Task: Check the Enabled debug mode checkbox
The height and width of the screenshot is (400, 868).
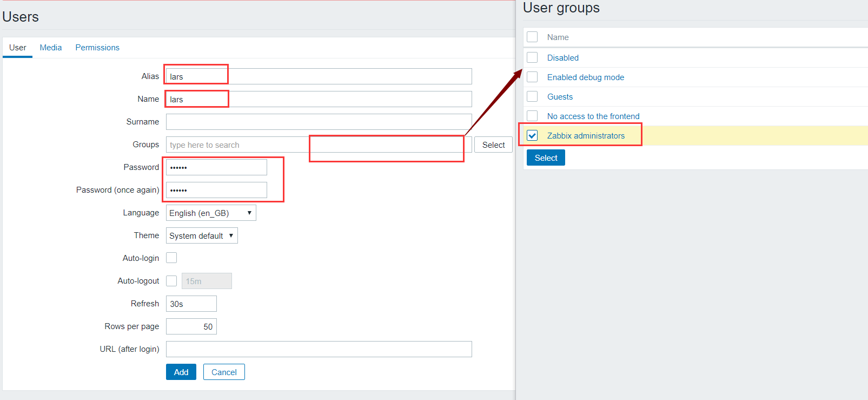Action: (x=532, y=77)
